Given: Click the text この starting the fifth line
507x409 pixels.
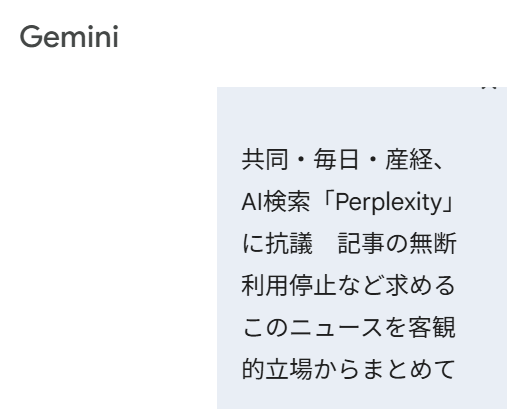Looking at the screenshot, I should click(x=265, y=328).
